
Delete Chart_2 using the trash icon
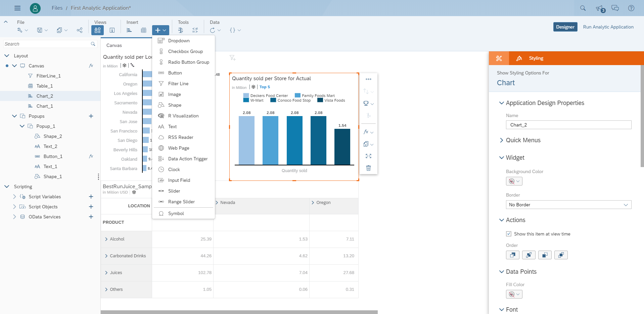coord(368,168)
